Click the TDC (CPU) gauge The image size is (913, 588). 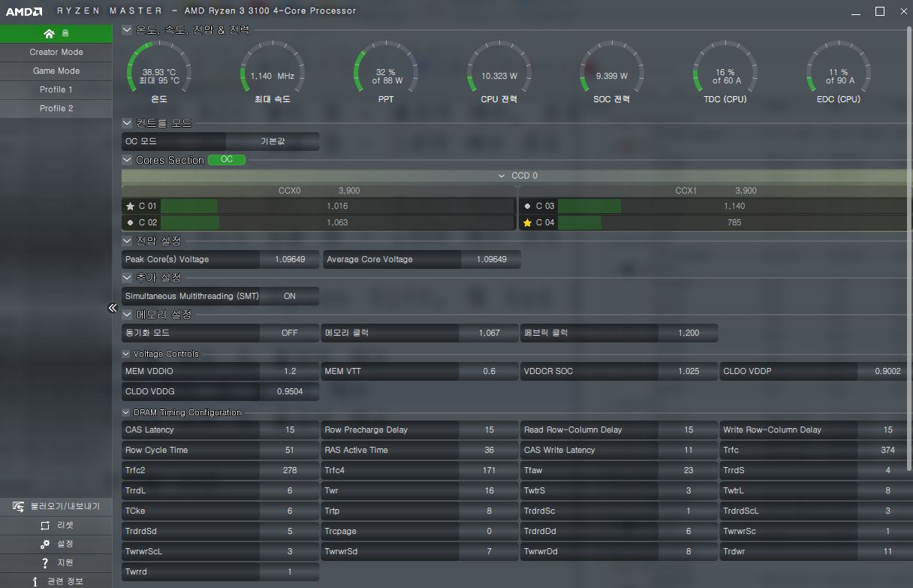725,73
